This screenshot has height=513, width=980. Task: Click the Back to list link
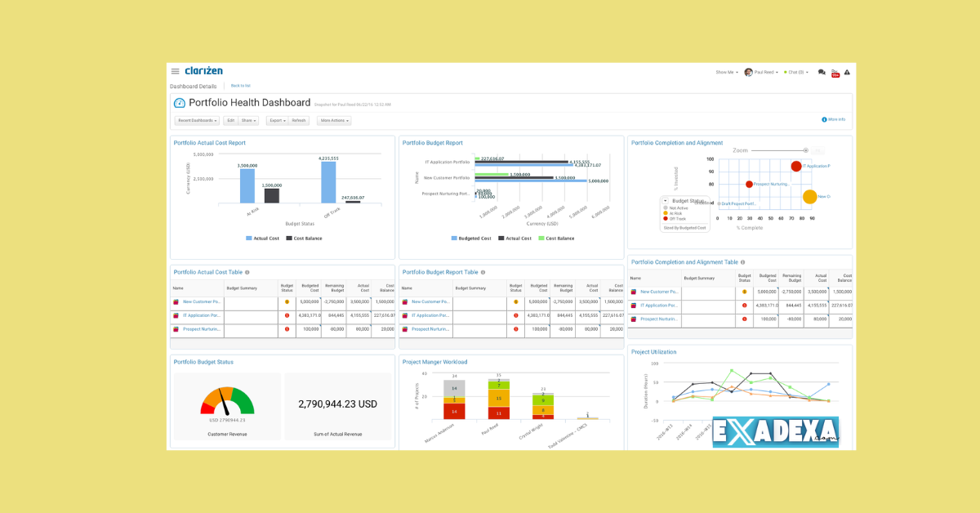click(240, 86)
